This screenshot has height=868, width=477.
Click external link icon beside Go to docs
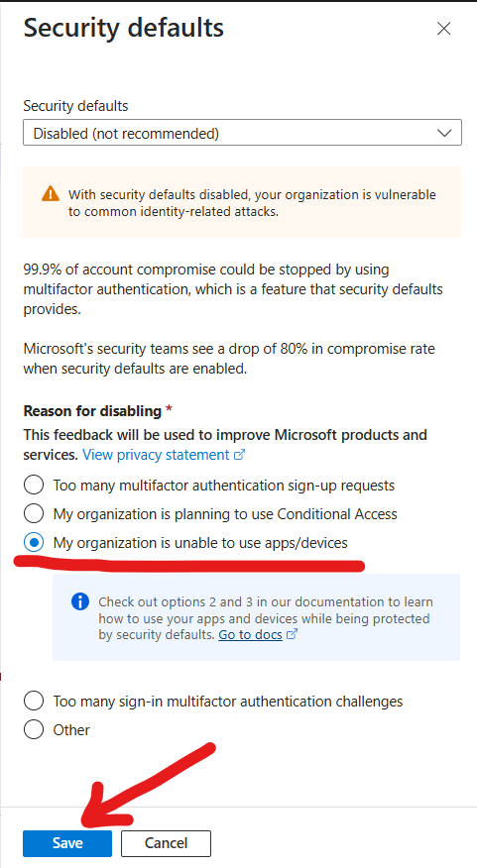click(x=293, y=634)
